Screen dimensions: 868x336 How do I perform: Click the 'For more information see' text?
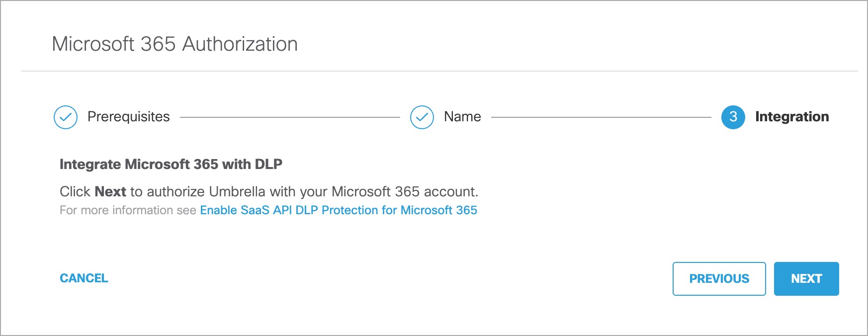click(128, 210)
